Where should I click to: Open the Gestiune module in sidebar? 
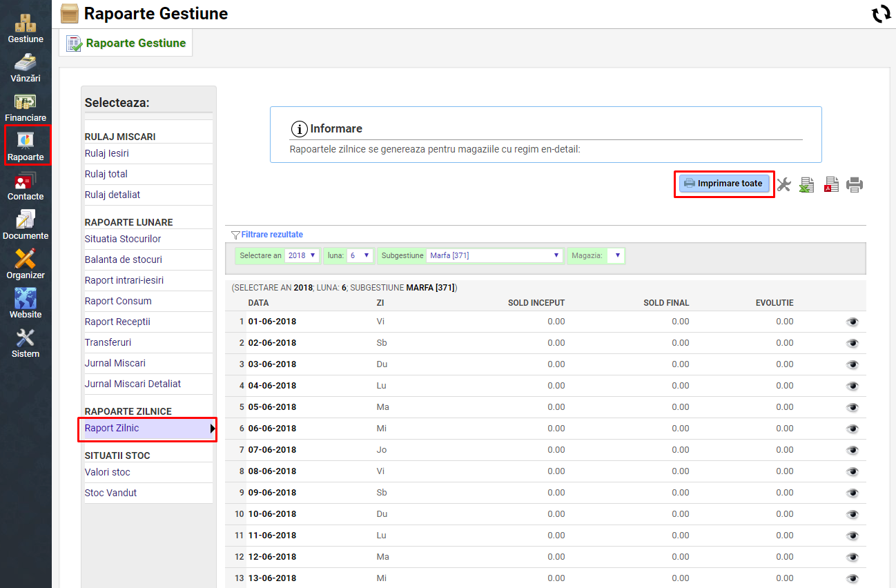pos(26,28)
